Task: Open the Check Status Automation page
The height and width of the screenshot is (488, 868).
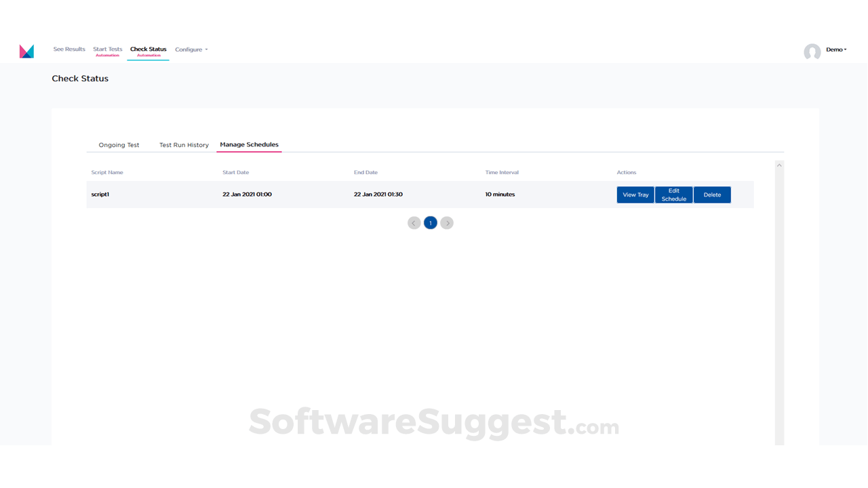Action: (148, 51)
